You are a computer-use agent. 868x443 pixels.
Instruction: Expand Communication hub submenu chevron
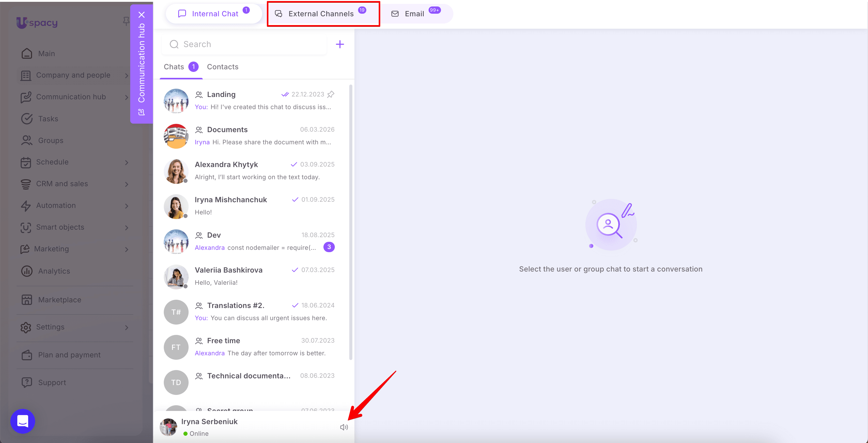(x=127, y=97)
